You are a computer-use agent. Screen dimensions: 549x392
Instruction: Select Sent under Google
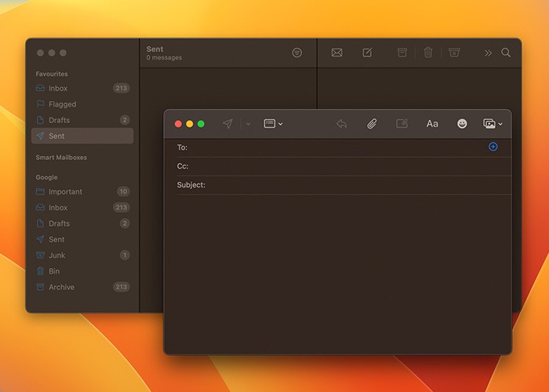(82, 239)
